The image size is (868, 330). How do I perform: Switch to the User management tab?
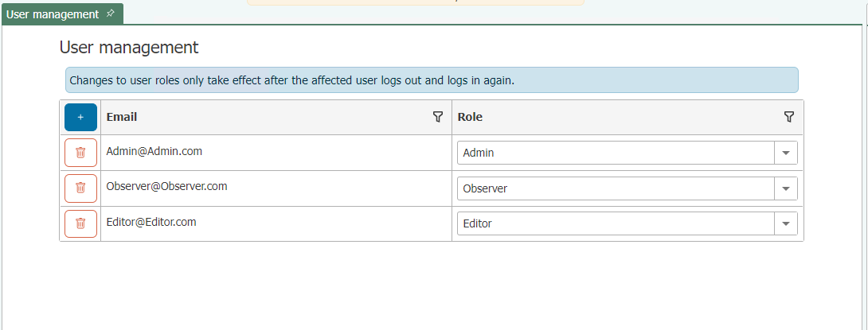(x=53, y=14)
